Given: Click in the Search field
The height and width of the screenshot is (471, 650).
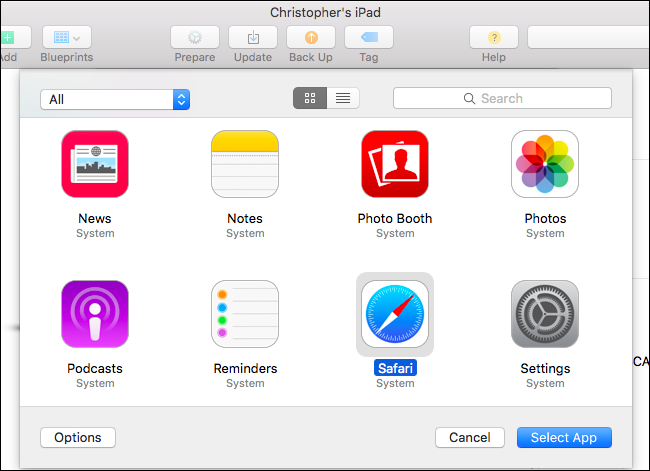Looking at the screenshot, I should [x=502, y=98].
